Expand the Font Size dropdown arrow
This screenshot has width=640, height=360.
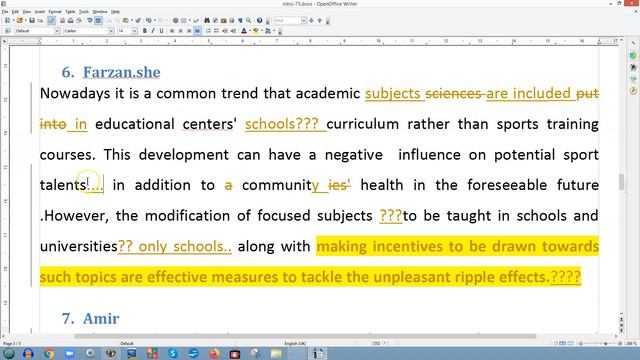click(x=134, y=31)
